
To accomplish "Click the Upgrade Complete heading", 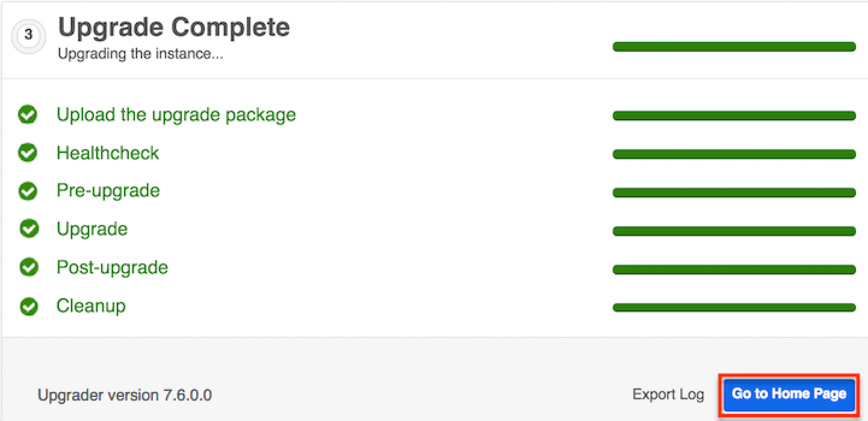I will 173,26.
